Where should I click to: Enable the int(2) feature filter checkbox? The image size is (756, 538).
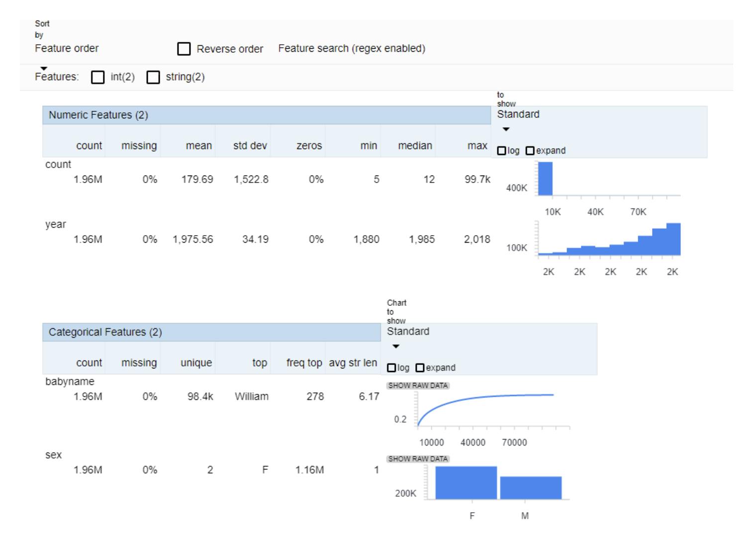click(98, 77)
